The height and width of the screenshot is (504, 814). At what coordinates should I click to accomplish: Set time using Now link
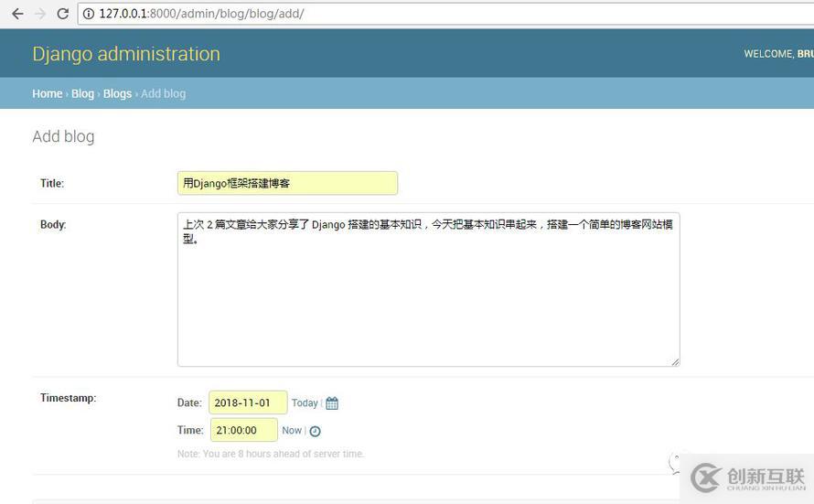coord(292,430)
